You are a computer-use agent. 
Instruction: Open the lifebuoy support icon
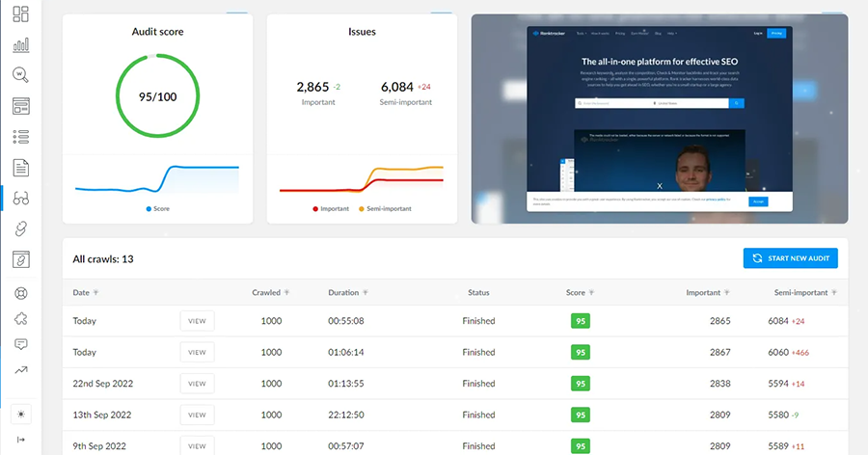pyautogui.click(x=20, y=293)
